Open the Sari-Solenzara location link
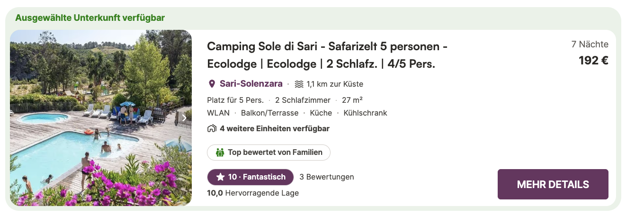The height and width of the screenshot is (216, 644). click(x=251, y=84)
